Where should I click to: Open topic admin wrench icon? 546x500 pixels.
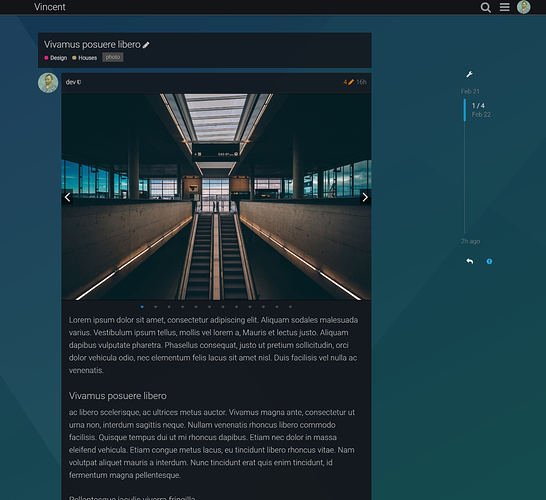click(x=469, y=74)
